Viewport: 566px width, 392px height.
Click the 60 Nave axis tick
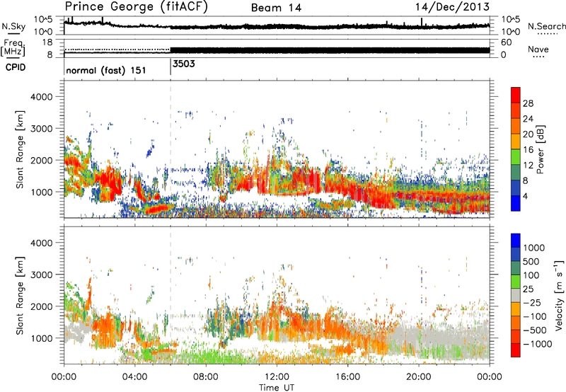507,42
